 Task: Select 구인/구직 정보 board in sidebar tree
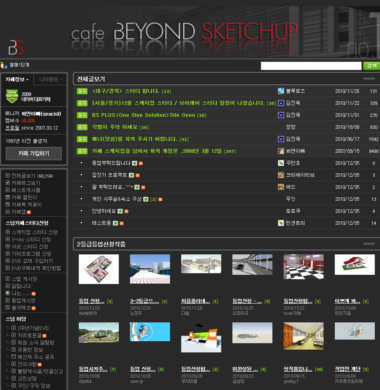click(x=34, y=385)
